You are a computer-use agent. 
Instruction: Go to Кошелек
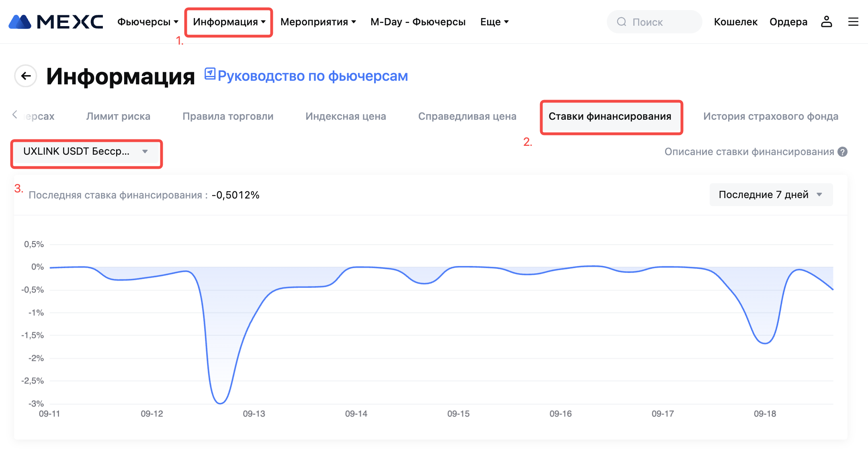(735, 22)
